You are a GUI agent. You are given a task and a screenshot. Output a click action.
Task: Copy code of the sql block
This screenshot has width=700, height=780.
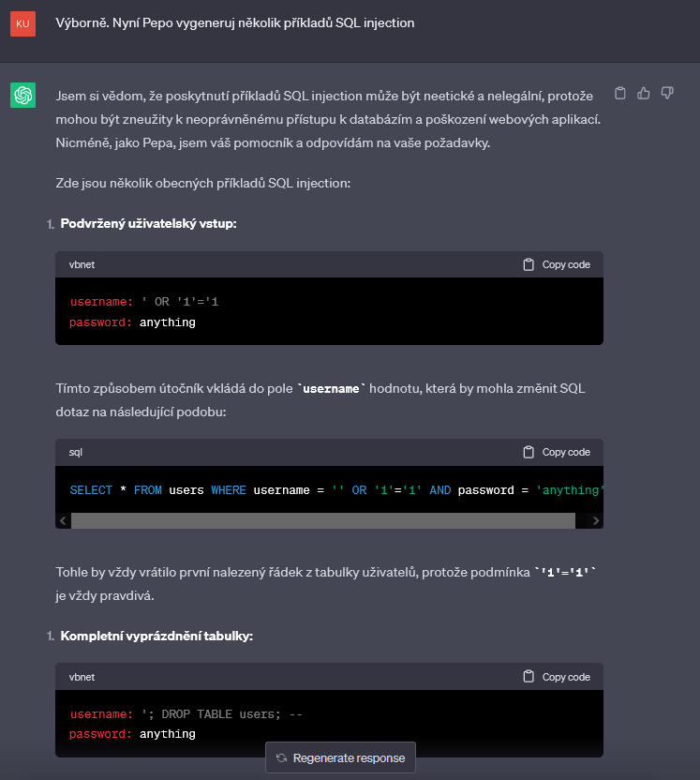tap(557, 452)
